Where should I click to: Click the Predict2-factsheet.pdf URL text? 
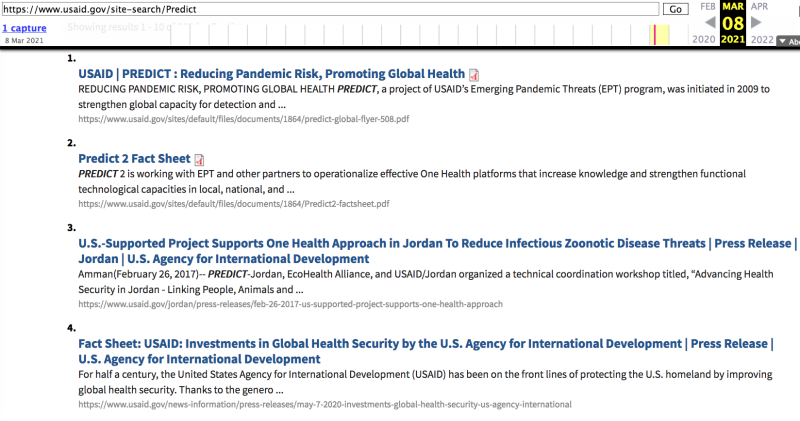234,204
